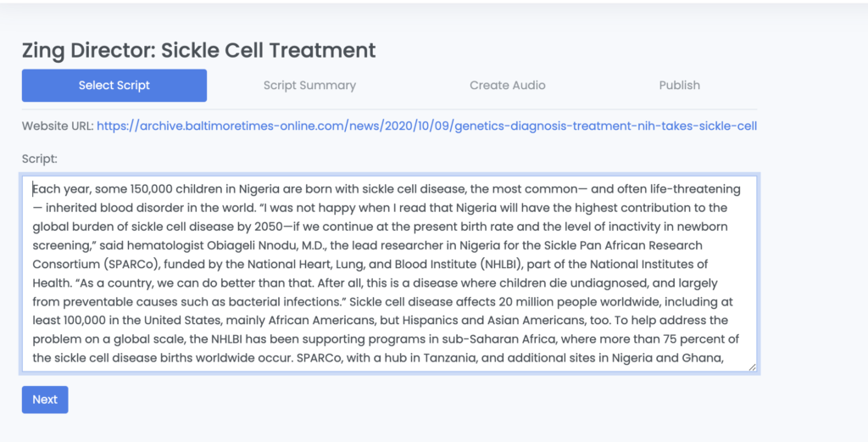Click the name "Obiageli Nnodu, M.D." in script
The image size is (868, 442).
(x=266, y=245)
